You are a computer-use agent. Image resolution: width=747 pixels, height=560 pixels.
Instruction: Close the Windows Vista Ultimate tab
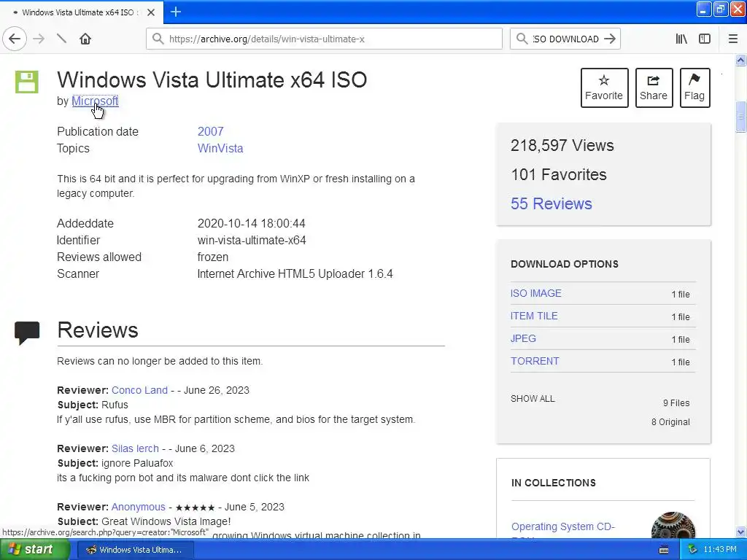pos(151,12)
